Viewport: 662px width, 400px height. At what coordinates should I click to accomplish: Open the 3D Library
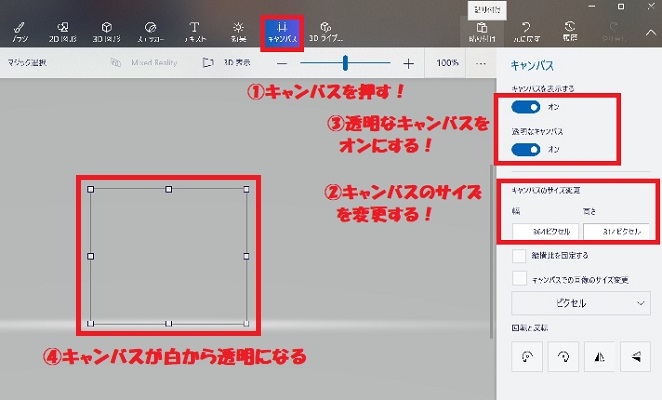324,32
